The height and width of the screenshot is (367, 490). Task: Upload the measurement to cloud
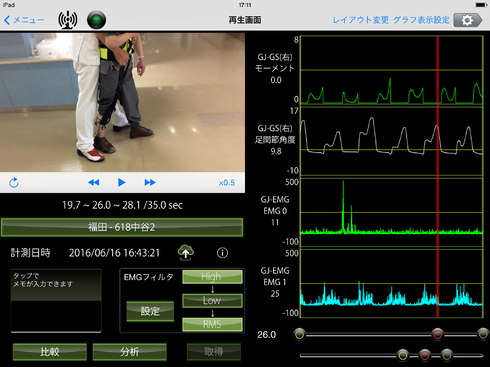point(186,253)
